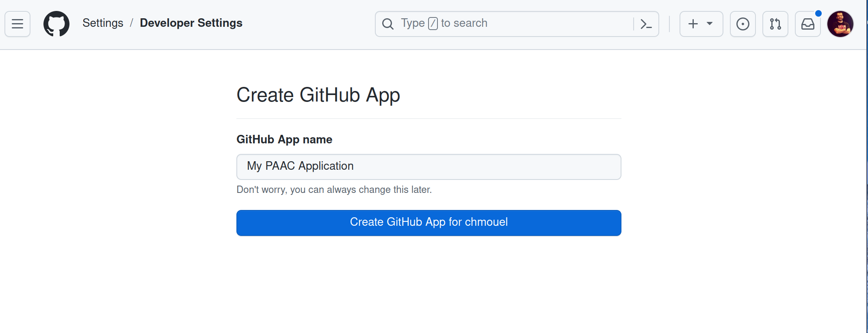
Task: Open the notifications inbox icon
Action: pyautogui.click(x=807, y=24)
